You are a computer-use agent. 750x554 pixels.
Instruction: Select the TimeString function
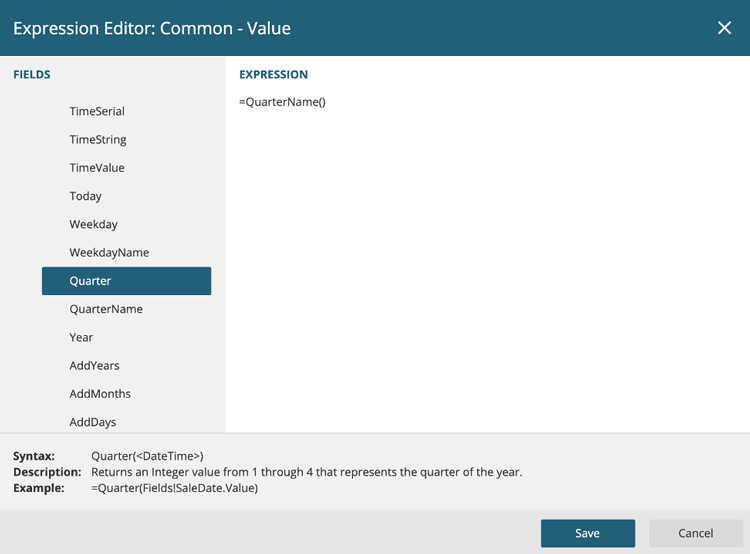[x=126, y=140]
